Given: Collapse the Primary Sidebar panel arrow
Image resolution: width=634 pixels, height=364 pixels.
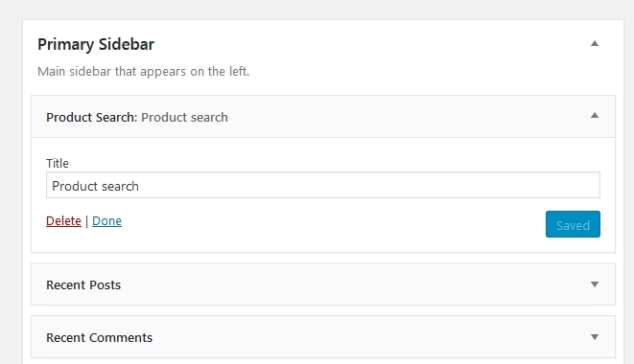Looking at the screenshot, I should (x=595, y=44).
